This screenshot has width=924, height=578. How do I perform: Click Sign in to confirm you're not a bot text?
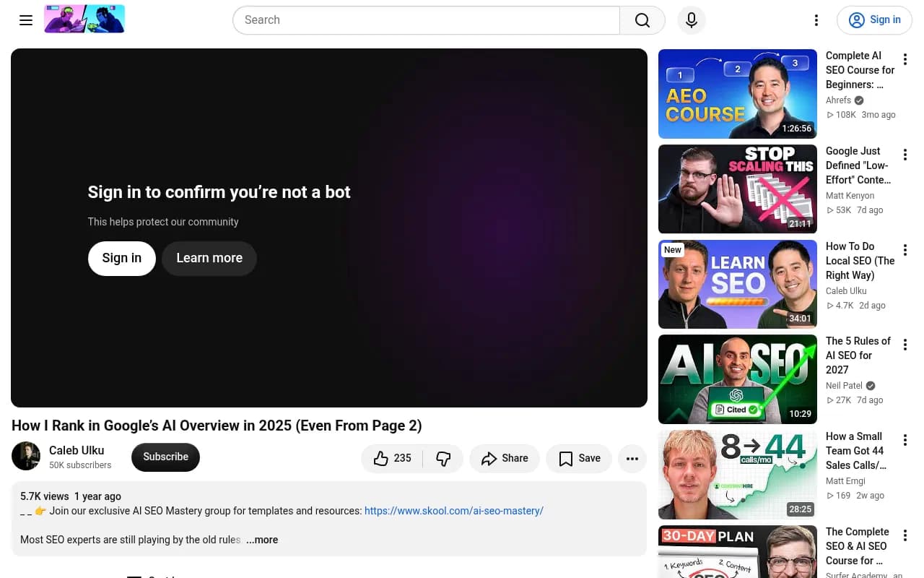coord(219,192)
